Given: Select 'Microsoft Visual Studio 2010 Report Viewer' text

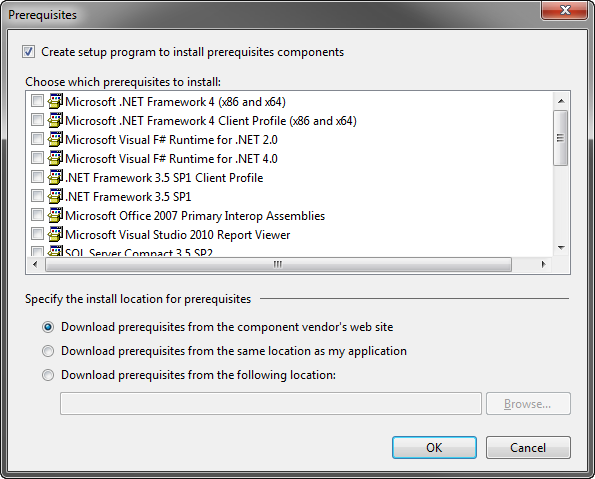Looking at the screenshot, I should [178, 235].
